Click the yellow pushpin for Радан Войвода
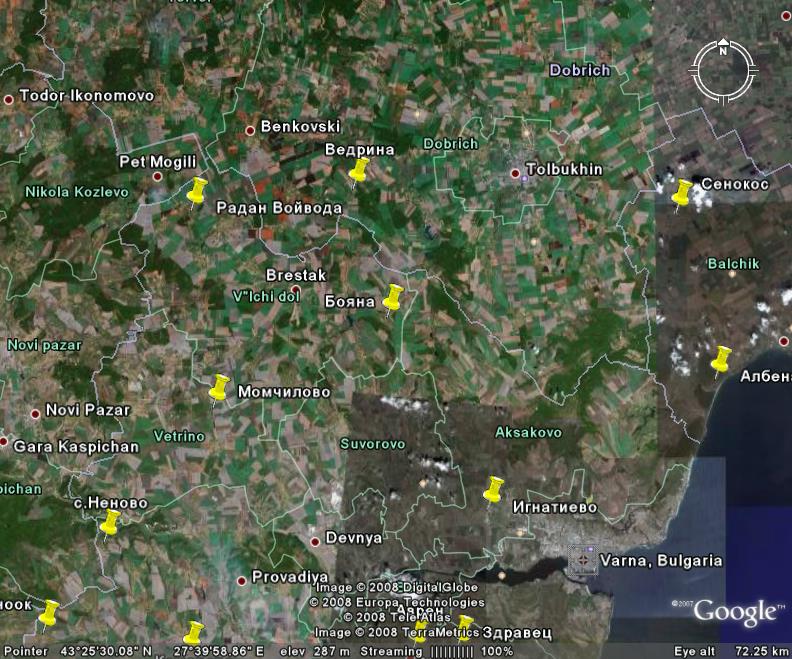 click(196, 192)
